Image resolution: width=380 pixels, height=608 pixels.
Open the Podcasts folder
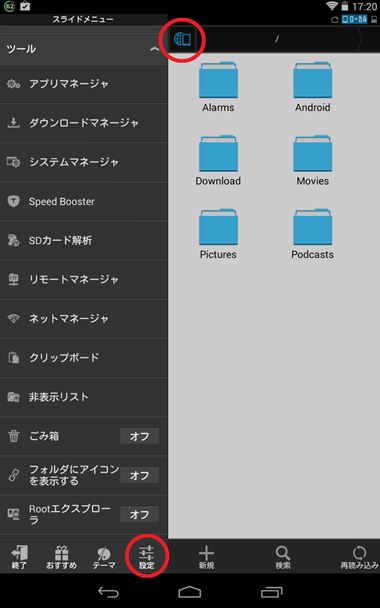click(313, 234)
